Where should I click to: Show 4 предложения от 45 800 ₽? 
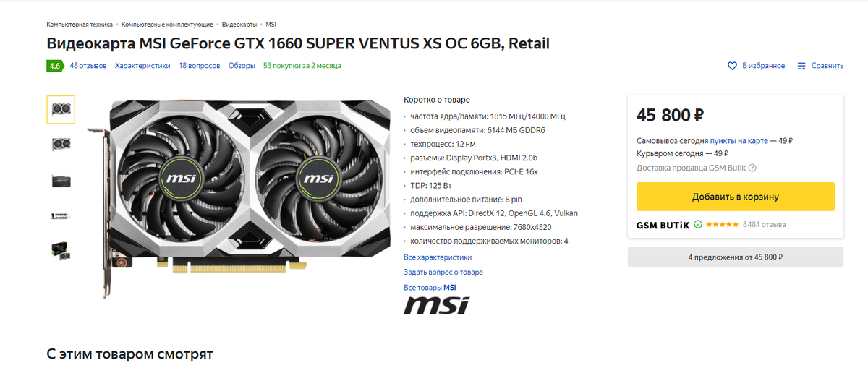coord(736,257)
